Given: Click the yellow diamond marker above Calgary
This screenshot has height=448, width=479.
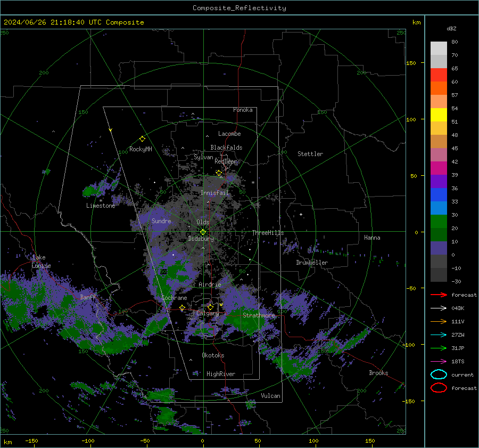Looking at the screenshot, I should coord(210,307).
